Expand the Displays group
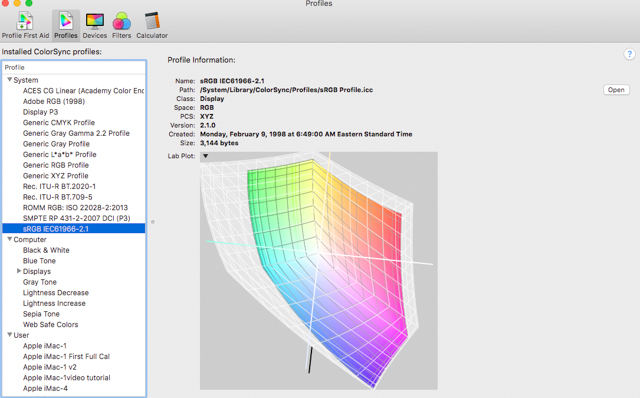The width and height of the screenshot is (640, 398). (19, 271)
